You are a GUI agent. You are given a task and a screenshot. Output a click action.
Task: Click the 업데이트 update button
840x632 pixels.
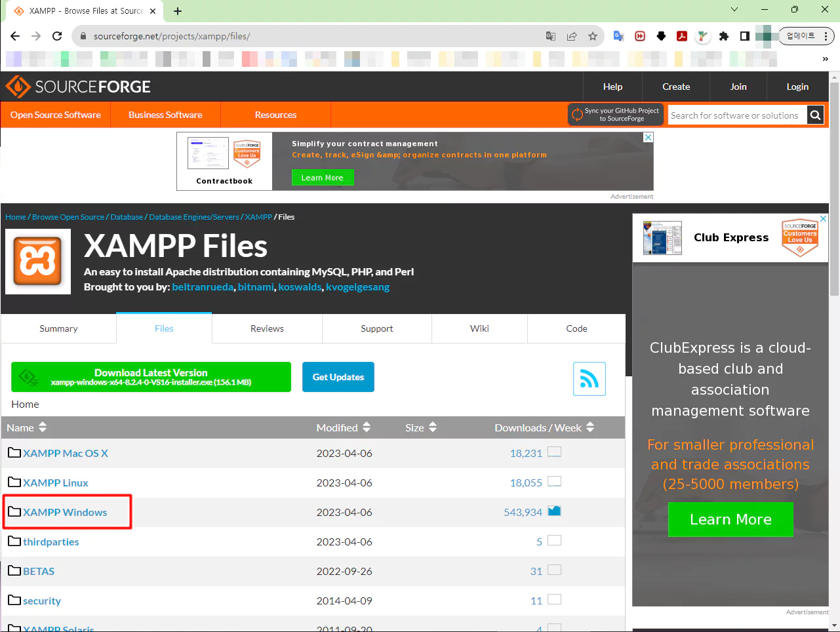click(x=807, y=36)
